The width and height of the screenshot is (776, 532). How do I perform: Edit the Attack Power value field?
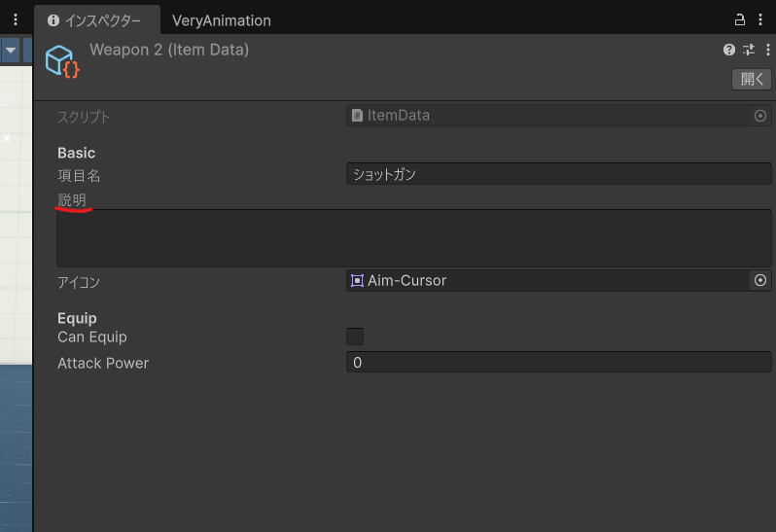coord(559,362)
